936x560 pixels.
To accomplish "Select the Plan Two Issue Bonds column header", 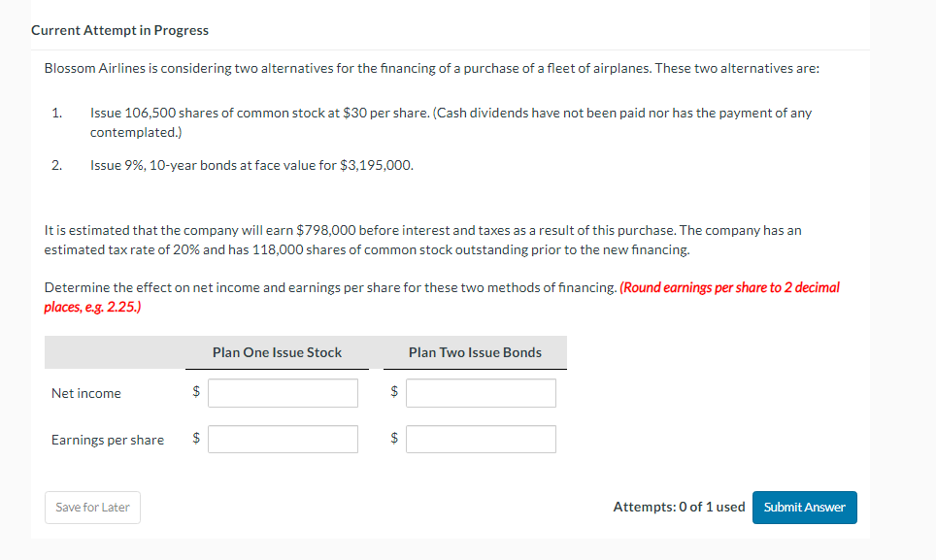I will click(x=475, y=352).
